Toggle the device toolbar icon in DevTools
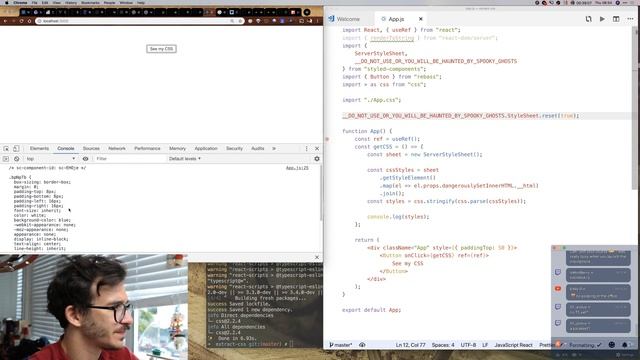Screen dimensions: 640x360 point(16,149)
